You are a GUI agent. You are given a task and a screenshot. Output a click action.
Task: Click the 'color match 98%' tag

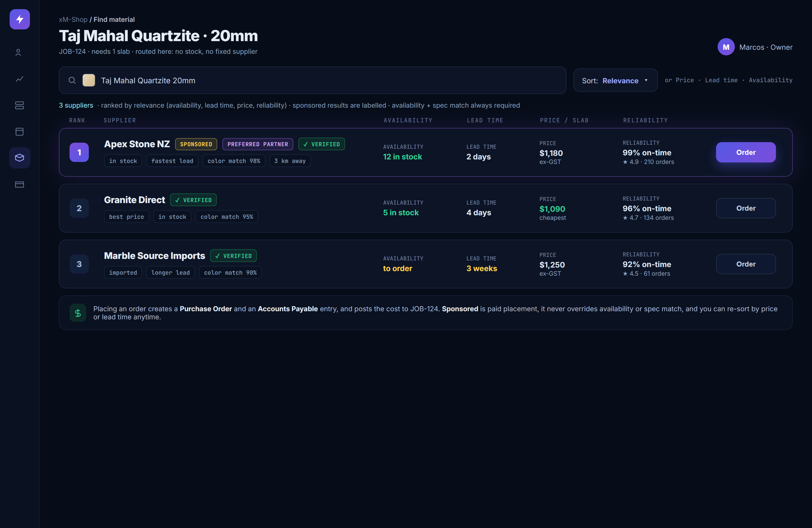tap(234, 161)
